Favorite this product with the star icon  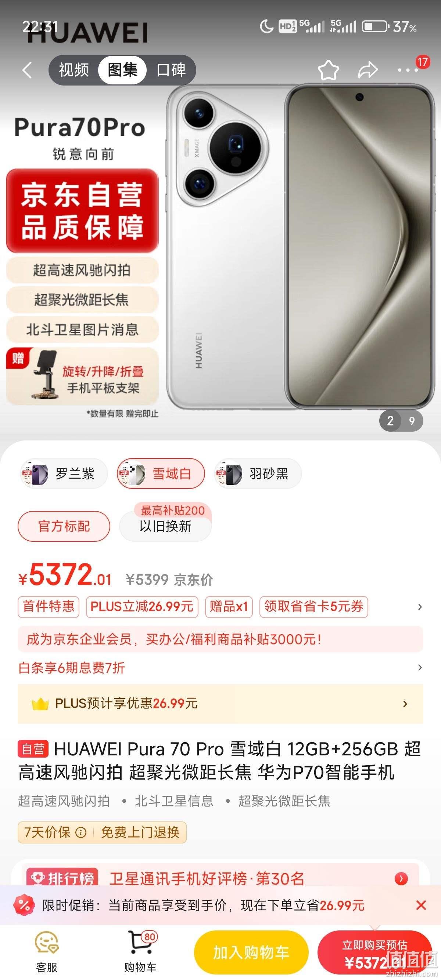(x=328, y=70)
